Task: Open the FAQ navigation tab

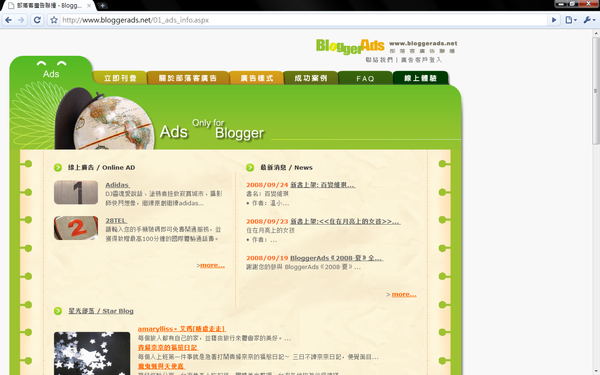Action: pos(365,78)
